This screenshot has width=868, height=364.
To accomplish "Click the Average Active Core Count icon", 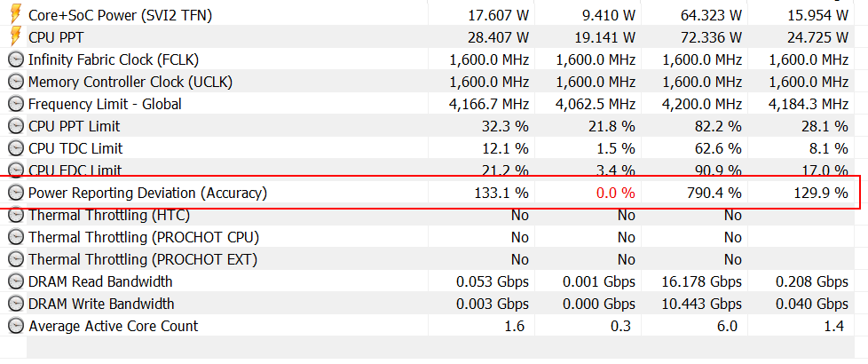I will pos(16,326).
